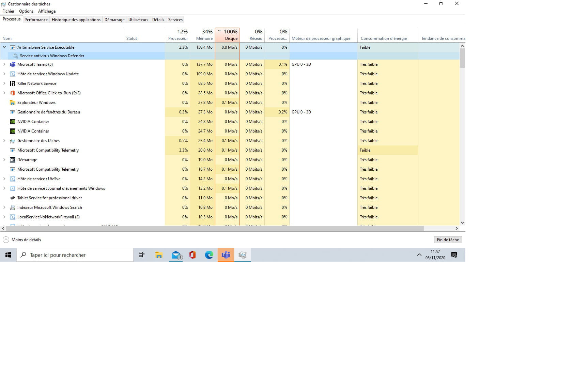Sort by the Nom column header
Screen dimensions: 588x372
62,35
